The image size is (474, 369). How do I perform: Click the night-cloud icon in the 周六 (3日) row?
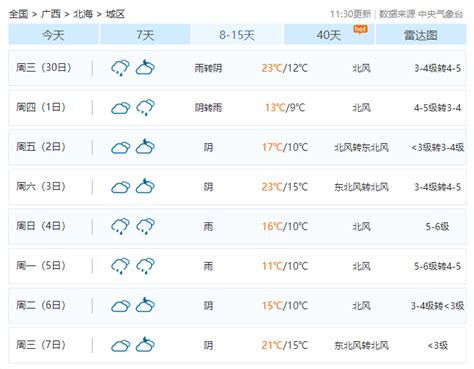[x=145, y=186]
